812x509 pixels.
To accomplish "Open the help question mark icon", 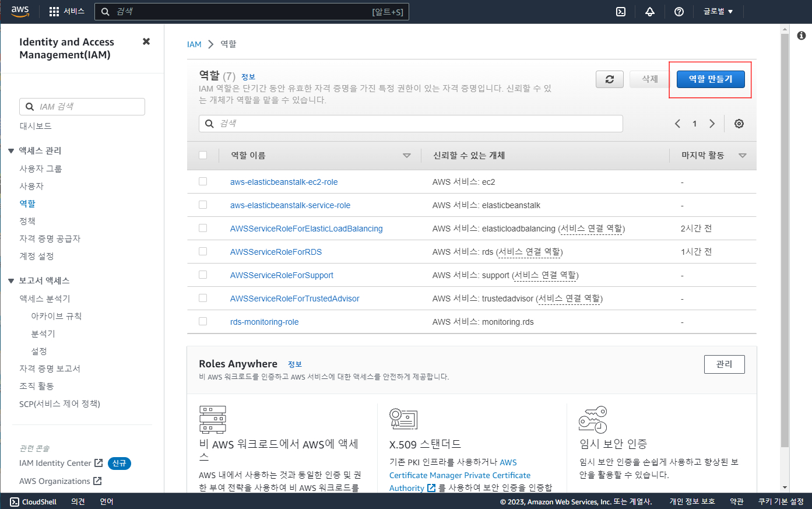I will pyautogui.click(x=679, y=12).
